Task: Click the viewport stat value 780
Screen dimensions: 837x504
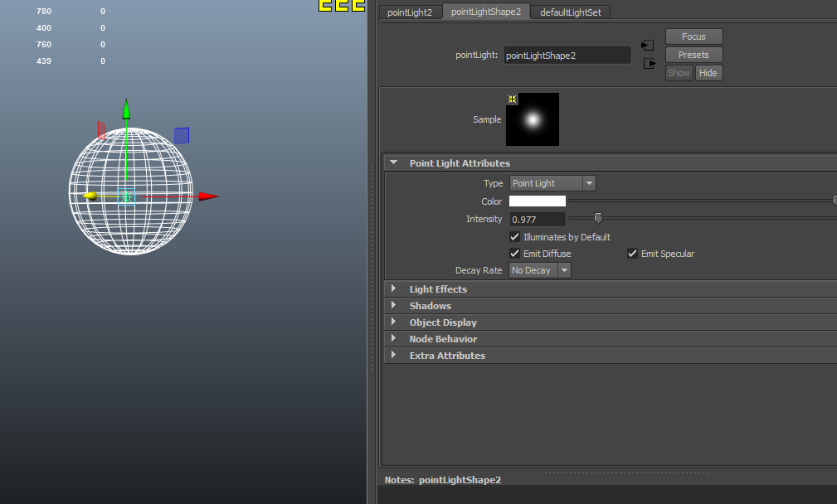Action: click(x=44, y=12)
